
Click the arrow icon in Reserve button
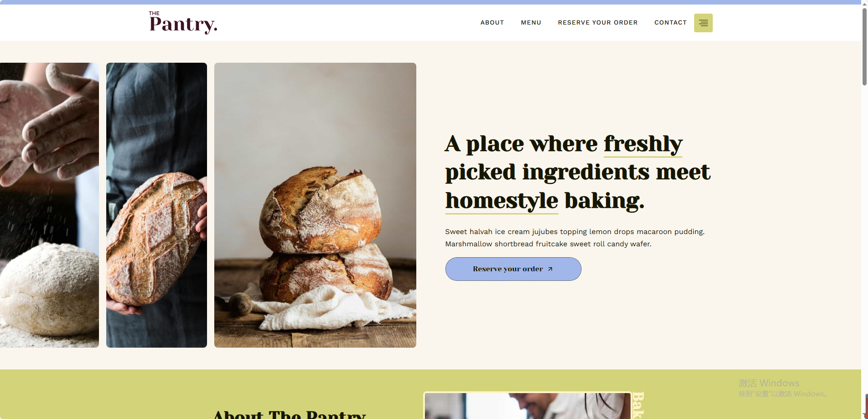click(x=550, y=269)
